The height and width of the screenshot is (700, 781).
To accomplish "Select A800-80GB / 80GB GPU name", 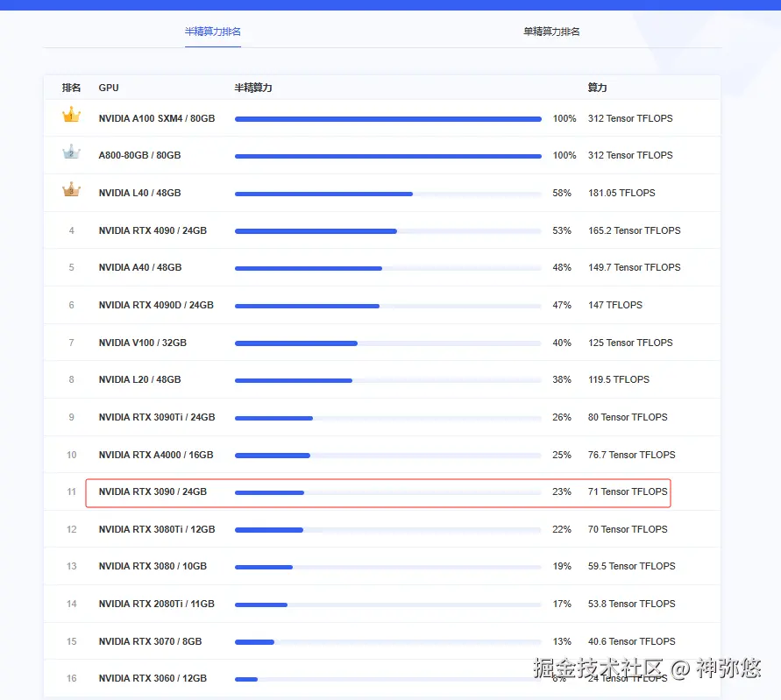I will [x=139, y=155].
